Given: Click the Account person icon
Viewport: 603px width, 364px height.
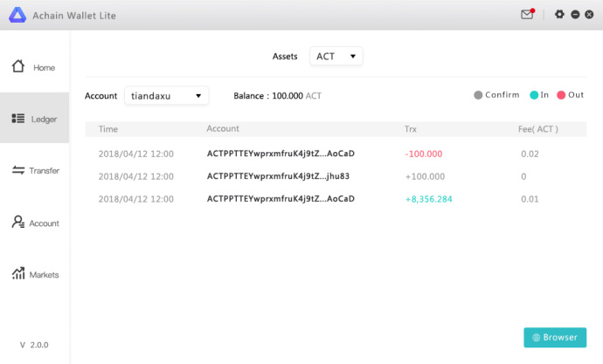Looking at the screenshot, I should click(x=18, y=222).
